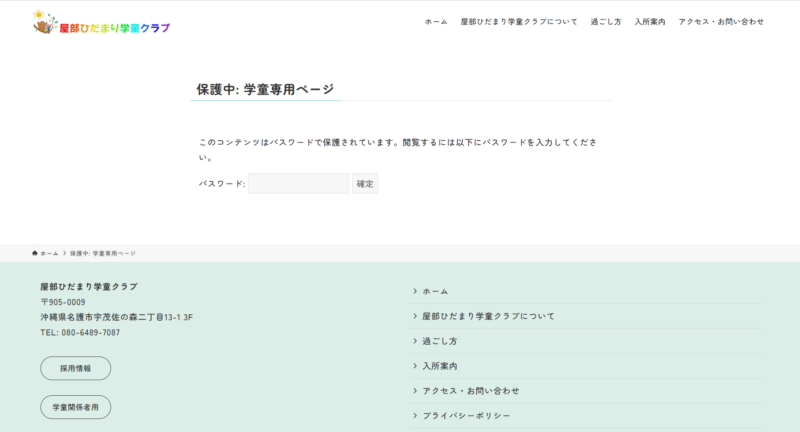Click the footer title 屋部ひだまり学童クラブ
This screenshot has width=800, height=432.
[89, 287]
